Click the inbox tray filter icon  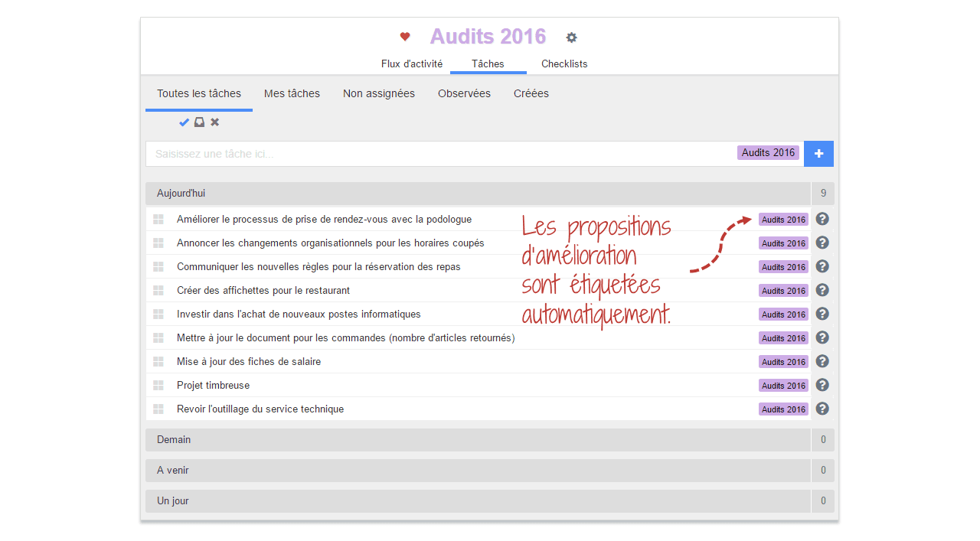(x=199, y=122)
